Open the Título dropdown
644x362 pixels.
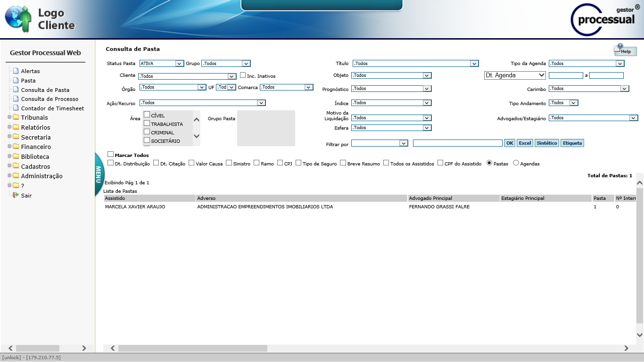(x=415, y=64)
